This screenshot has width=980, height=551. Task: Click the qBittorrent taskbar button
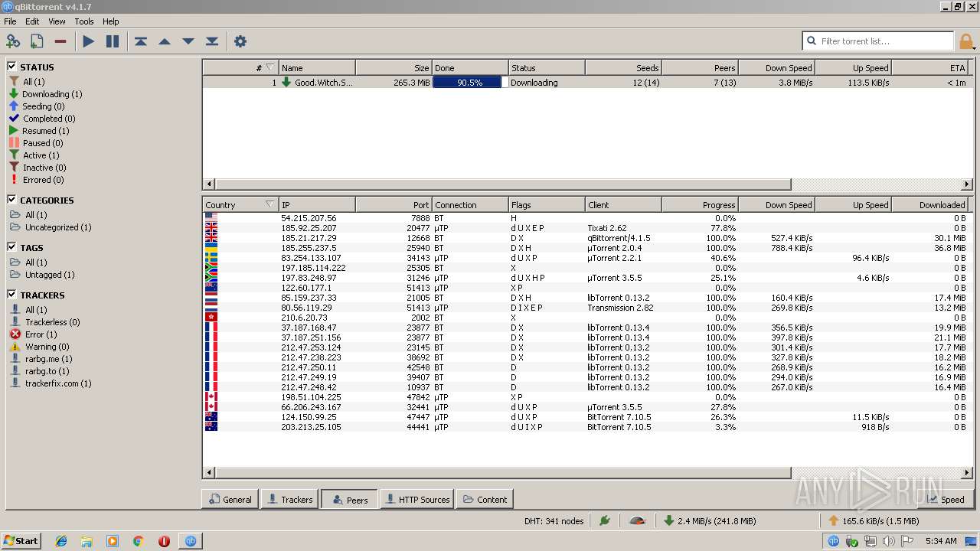click(191, 541)
